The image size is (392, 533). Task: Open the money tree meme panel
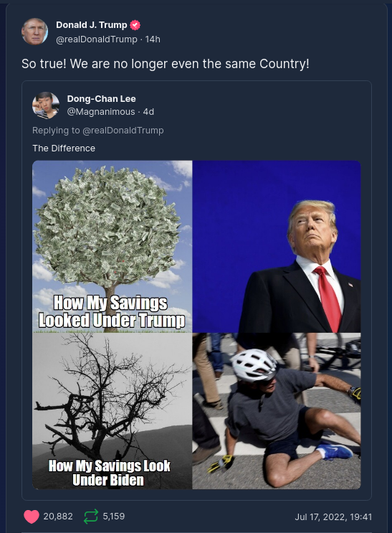pos(113,247)
